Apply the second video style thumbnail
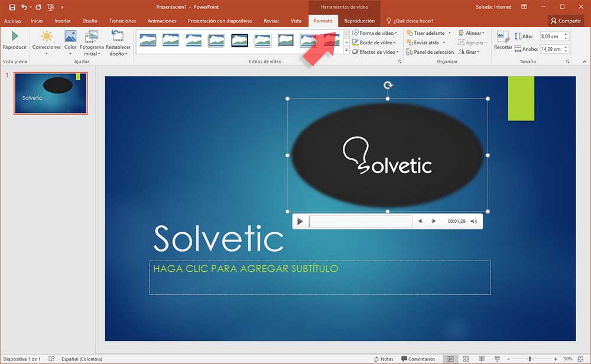The image size is (591, 364). click(x=171, y=40)
